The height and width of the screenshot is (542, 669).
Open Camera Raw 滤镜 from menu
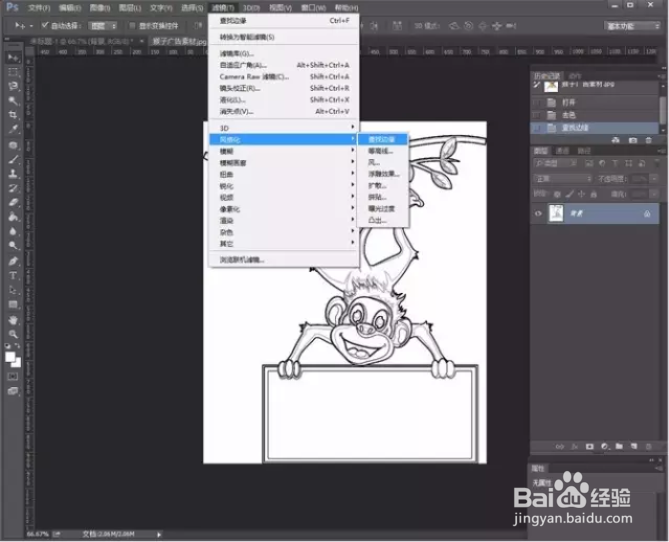click(x=283, y=77)
